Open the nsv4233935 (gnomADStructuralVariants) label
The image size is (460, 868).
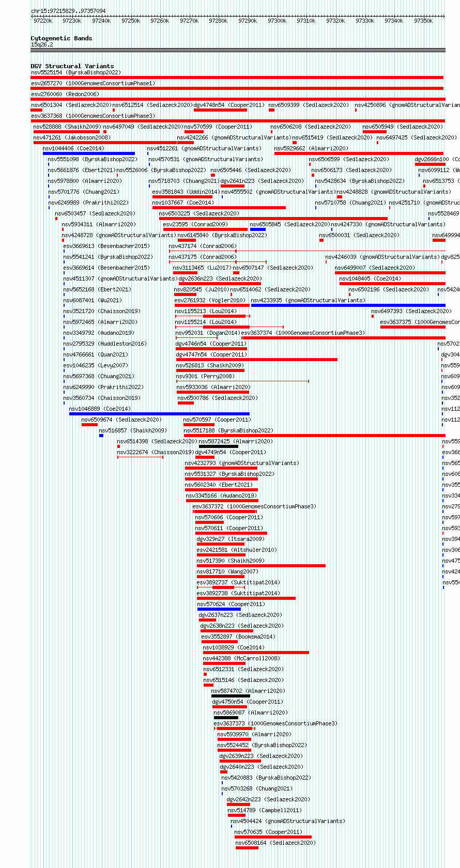308,300
